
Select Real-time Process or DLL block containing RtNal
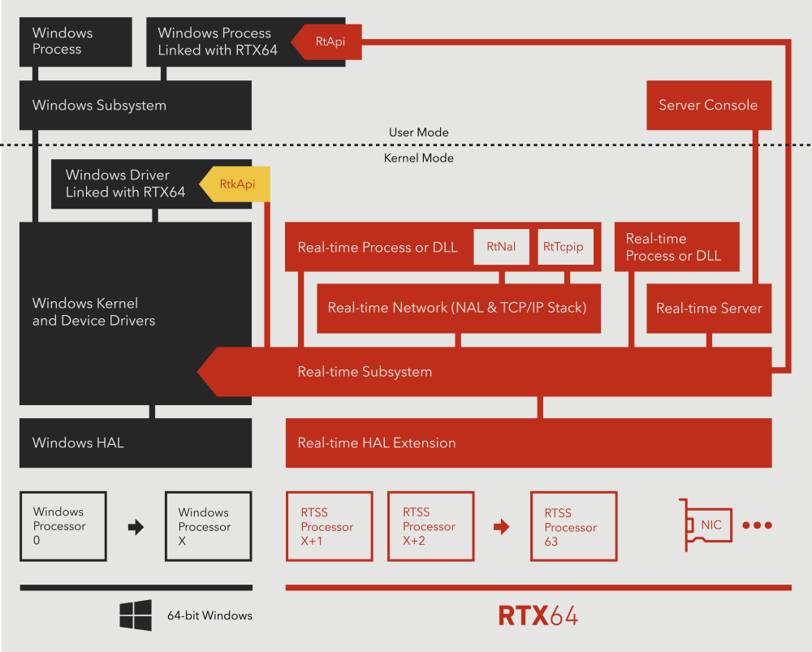click(x=443, y=247)
